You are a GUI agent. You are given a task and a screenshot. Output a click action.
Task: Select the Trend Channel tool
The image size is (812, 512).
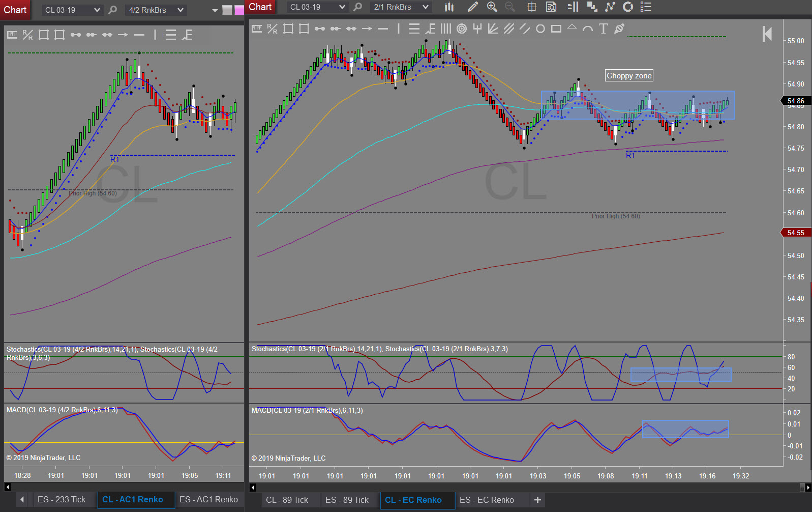(525, 29)
